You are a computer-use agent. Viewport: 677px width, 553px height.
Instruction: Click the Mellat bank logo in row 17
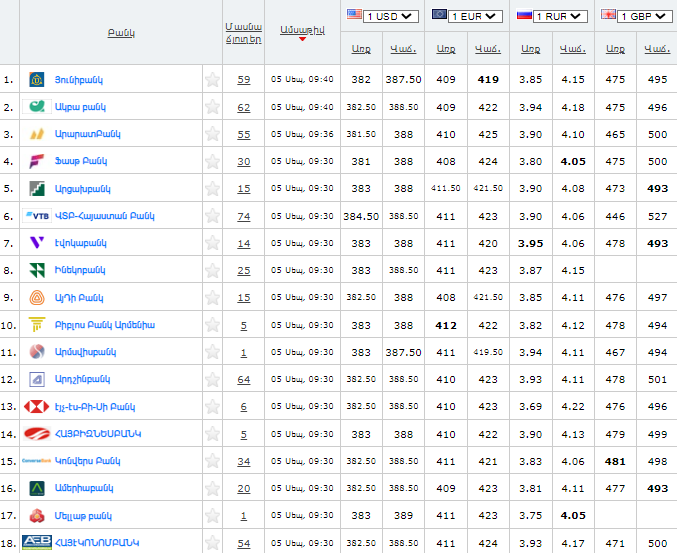tap(37, 516)
